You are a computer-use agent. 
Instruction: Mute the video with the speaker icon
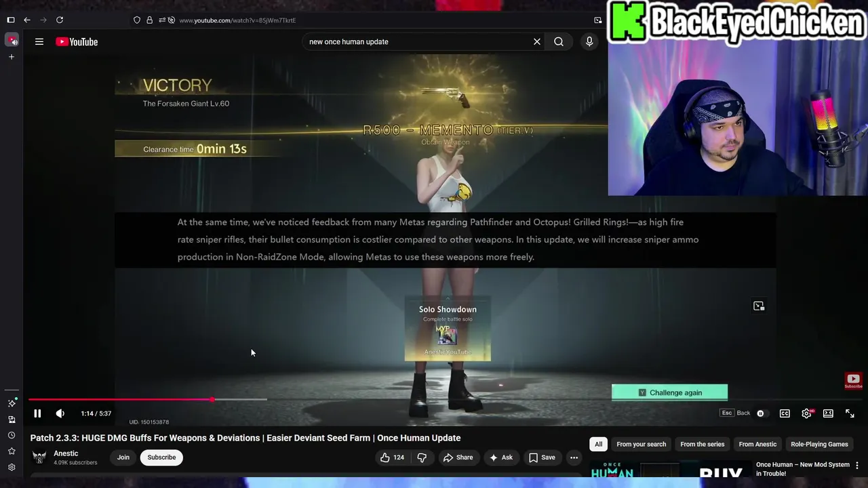tap(60, 413)
